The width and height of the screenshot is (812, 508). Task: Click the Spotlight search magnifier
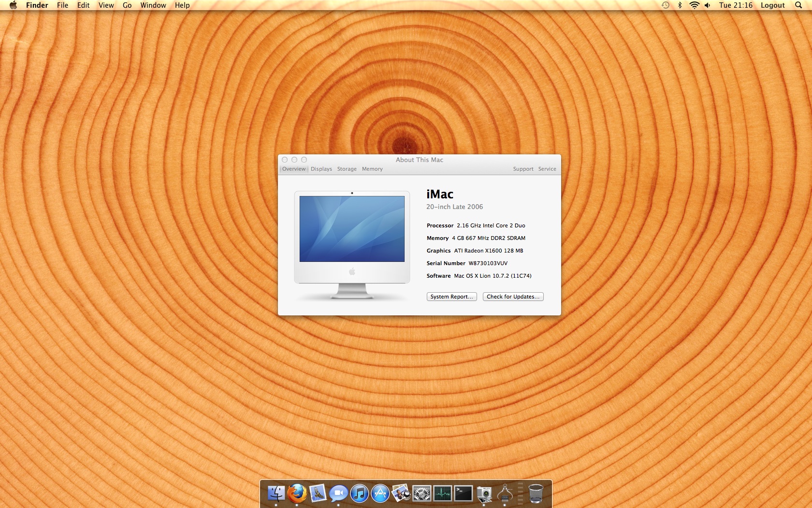click(798, 5)
